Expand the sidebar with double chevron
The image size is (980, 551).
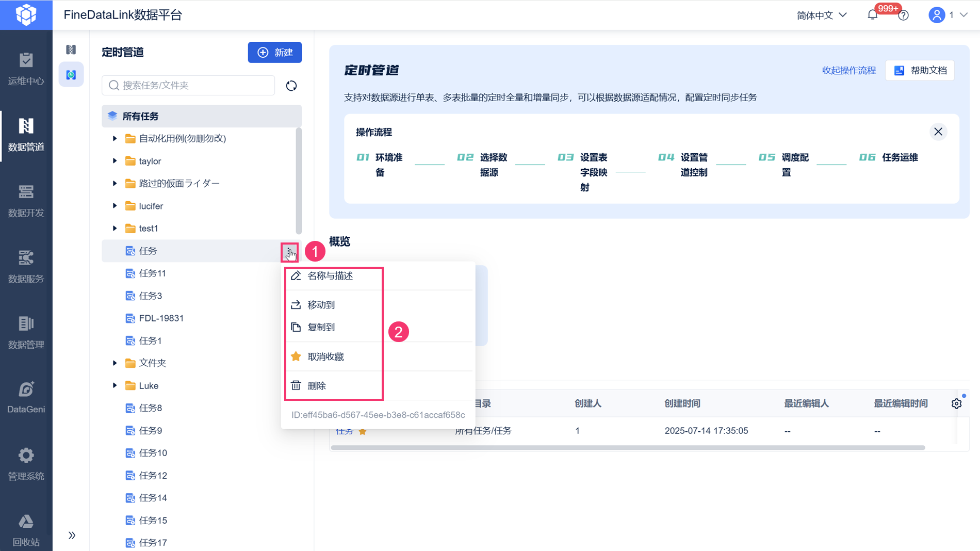72,535
